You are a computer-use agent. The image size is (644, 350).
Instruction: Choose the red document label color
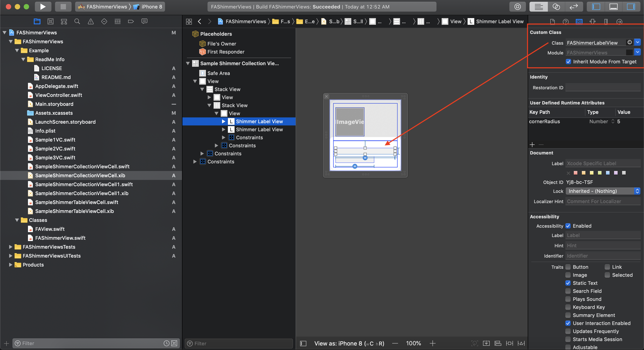[x=576, y=173]
